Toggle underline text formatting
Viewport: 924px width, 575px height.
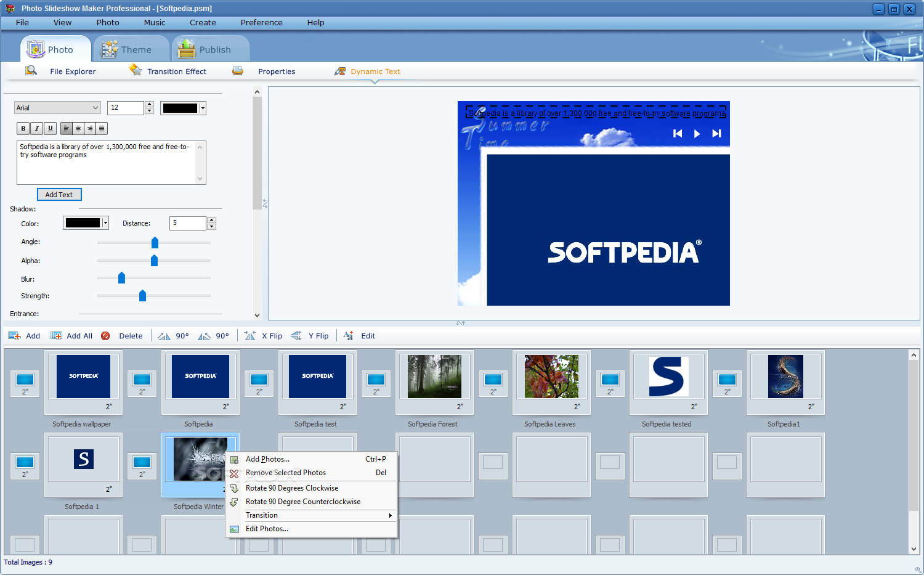coord(51,128)
